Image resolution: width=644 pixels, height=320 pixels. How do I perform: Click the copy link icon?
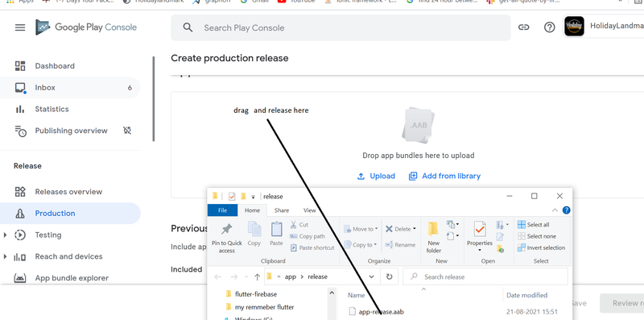523,27
